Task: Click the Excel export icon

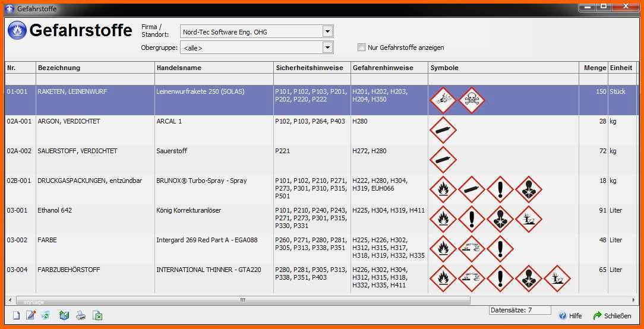Action: point(97,315)
